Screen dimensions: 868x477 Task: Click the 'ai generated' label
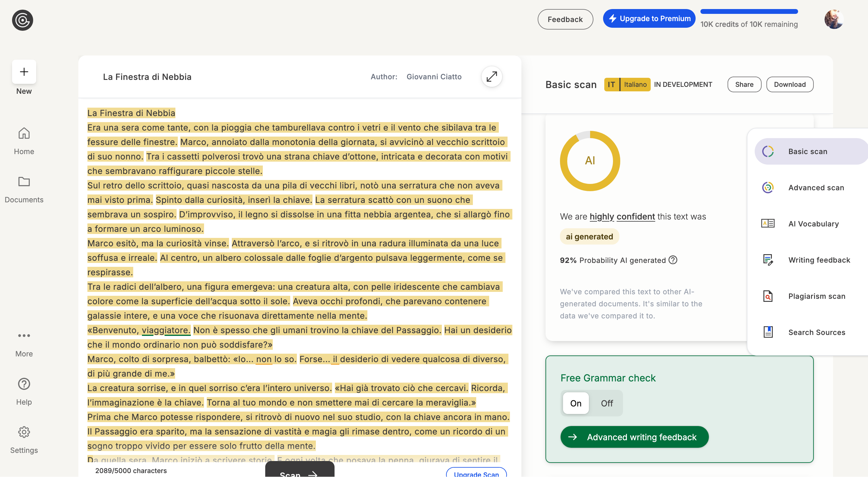(x=589, y=237)
